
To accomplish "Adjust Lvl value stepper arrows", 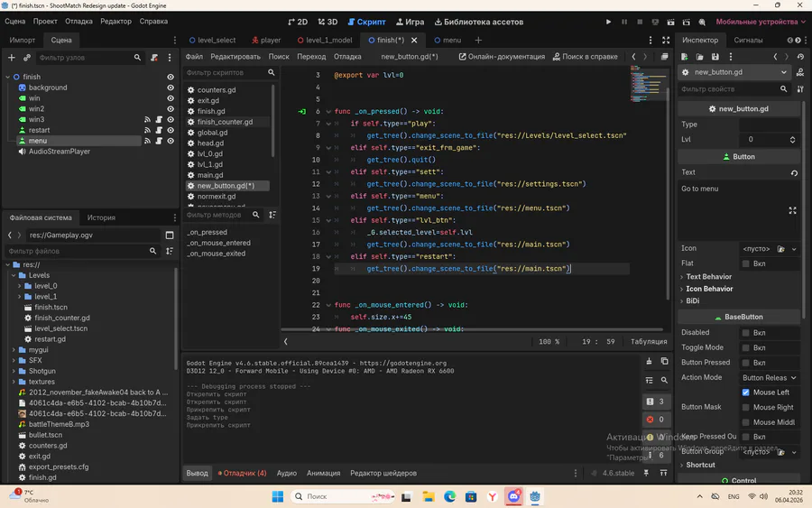I will coord(792,139).
